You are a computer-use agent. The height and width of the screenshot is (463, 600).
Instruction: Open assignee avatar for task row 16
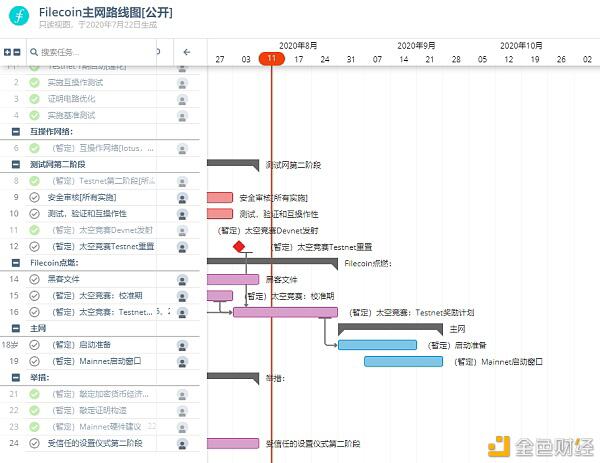(183, 313)
